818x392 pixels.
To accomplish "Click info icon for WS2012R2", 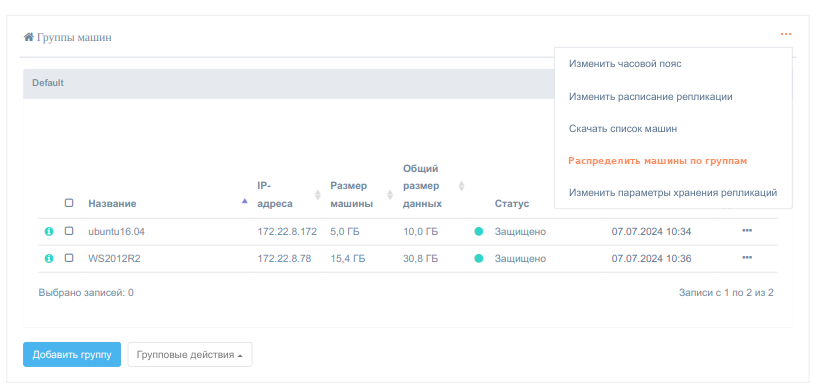I will click(x=49, y=258).
